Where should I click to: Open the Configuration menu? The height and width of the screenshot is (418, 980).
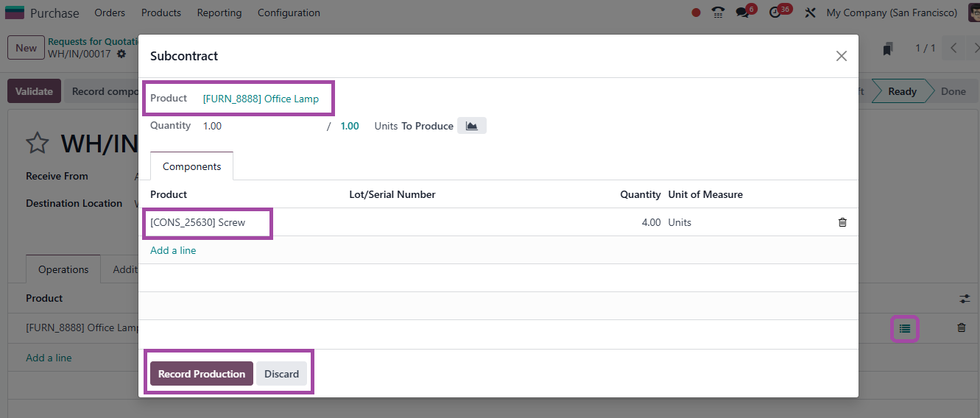point(289,13)
